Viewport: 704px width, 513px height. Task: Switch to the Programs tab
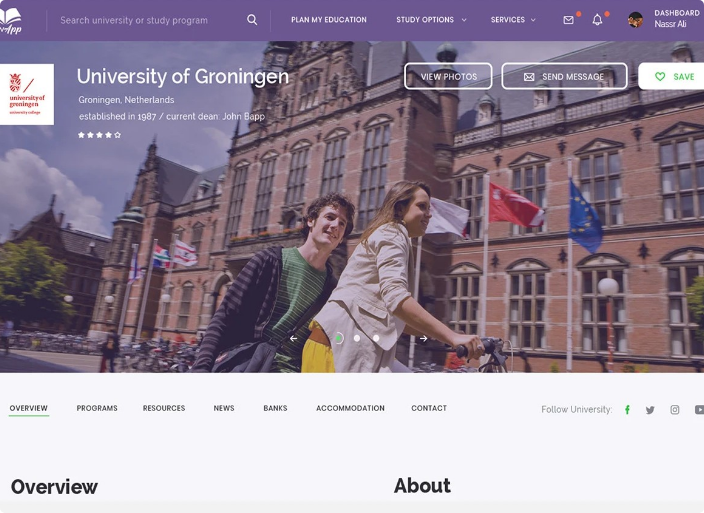97,408
